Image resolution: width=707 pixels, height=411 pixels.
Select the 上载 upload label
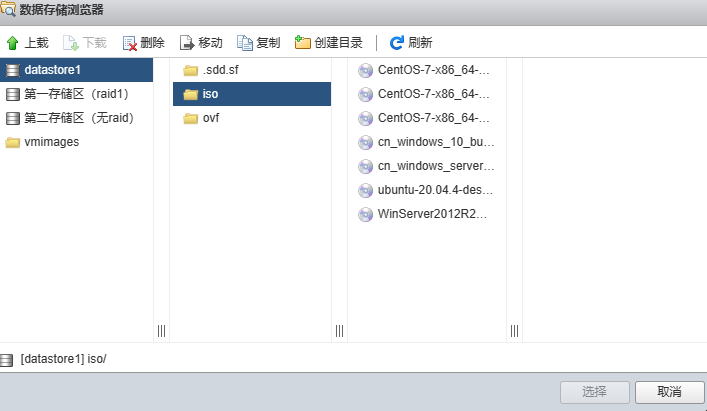pyautogui.click(x=37, y=43)
